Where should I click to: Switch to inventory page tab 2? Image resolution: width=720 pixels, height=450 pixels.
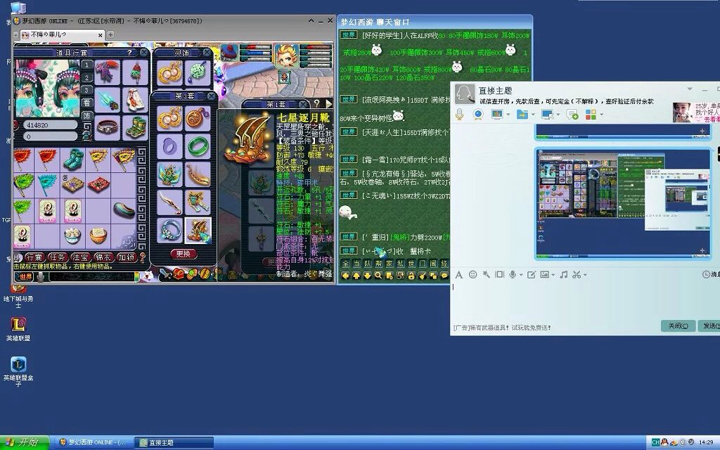pyautogui.click(x=87, y=77)
